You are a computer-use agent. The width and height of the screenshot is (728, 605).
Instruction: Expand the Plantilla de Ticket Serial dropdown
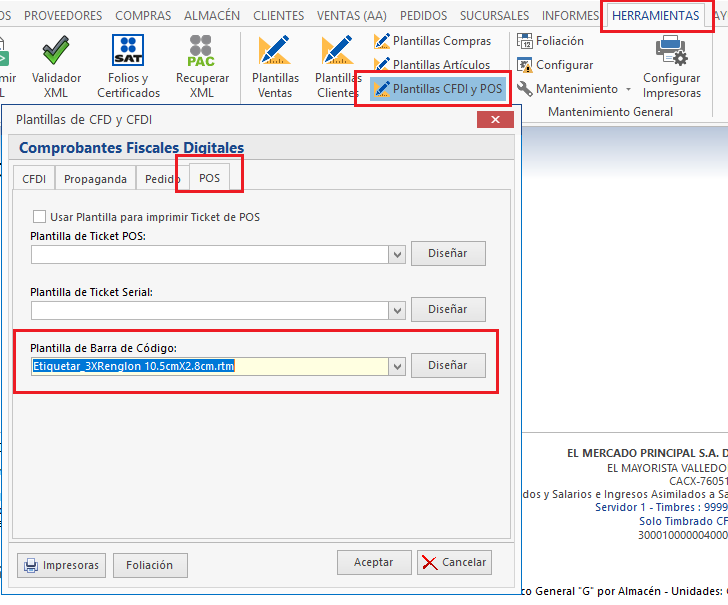click(x=397, y=310)
